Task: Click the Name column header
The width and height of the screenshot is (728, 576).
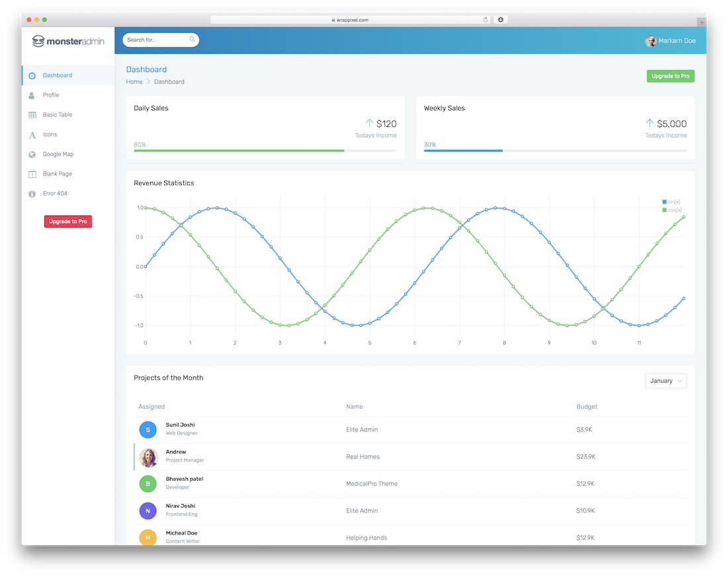Action: tap(354, 407)
